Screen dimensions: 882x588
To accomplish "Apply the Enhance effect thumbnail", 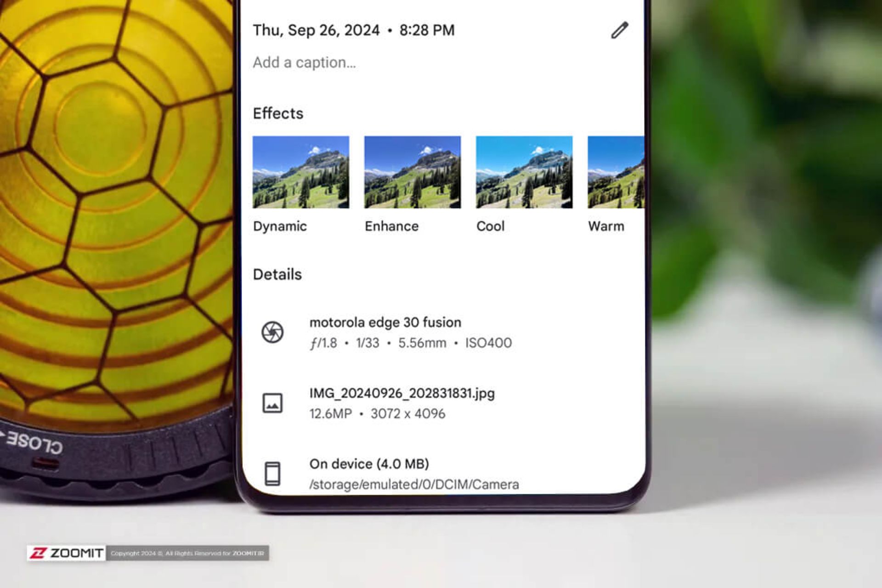I will (x=413, y=172).
